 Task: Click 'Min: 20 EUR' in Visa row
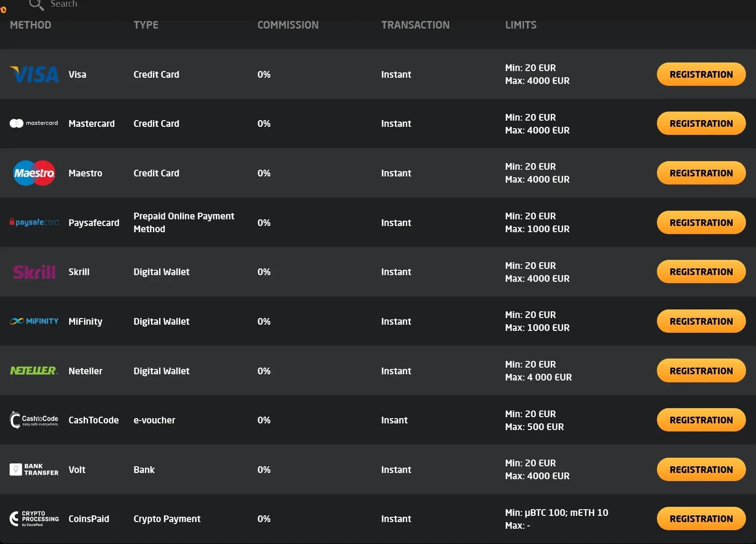tap(530, 68)
